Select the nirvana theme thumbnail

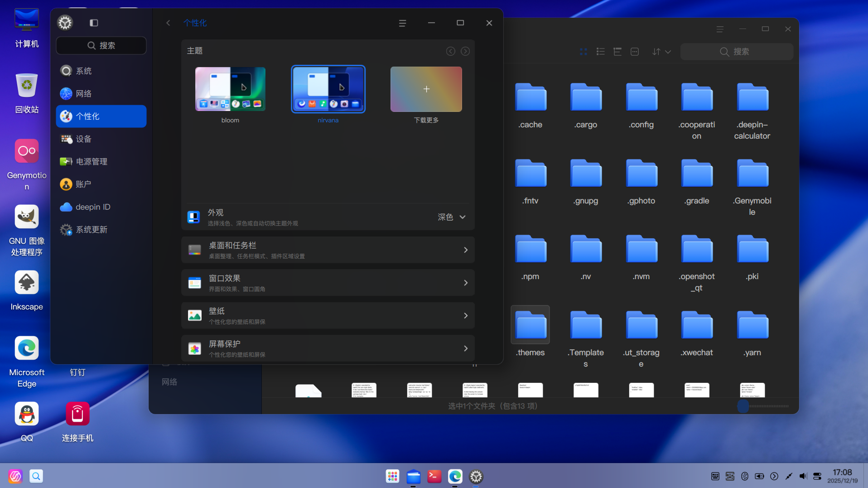[328, 89]
